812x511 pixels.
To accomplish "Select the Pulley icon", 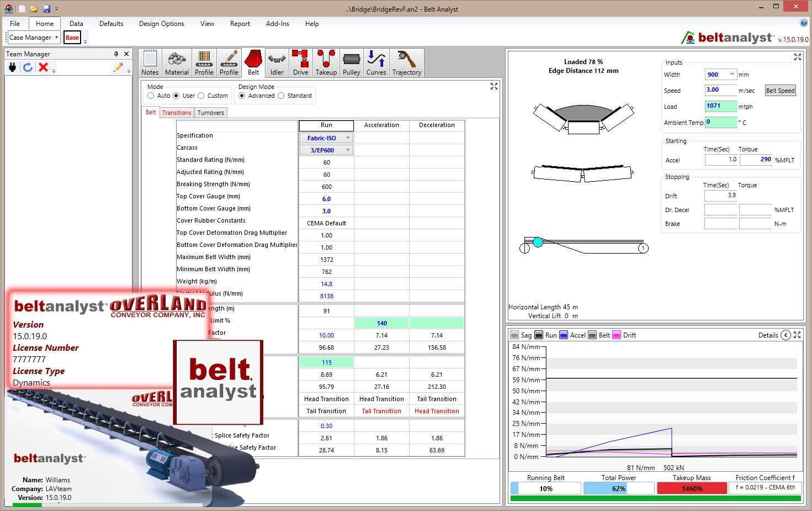I will pyautogui.click(x=351, y=62).
